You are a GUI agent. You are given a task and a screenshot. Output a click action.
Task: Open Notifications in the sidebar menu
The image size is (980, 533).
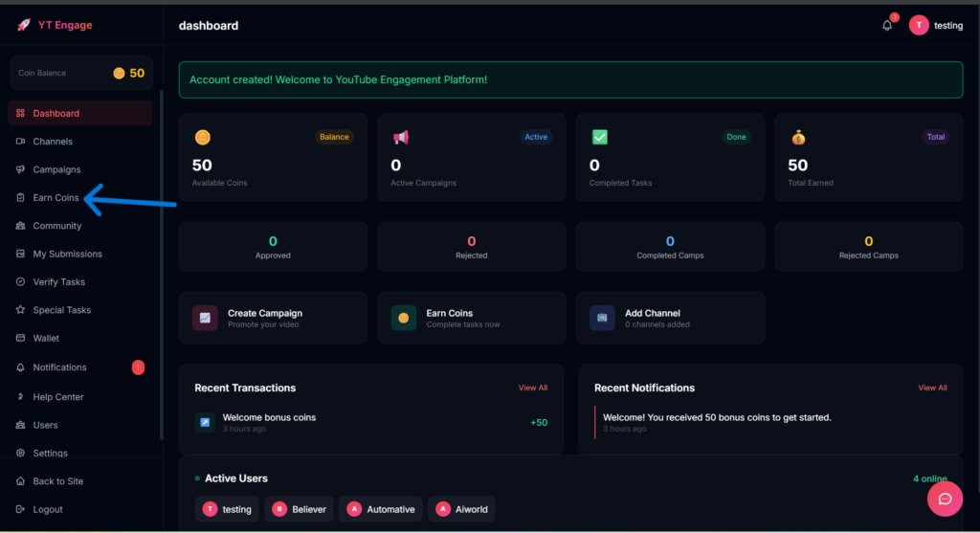coord(59,367)
